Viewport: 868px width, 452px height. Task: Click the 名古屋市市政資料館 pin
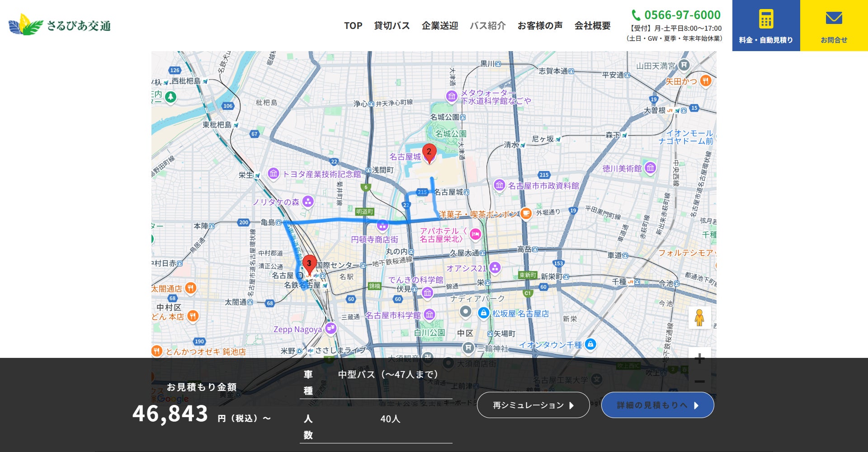coord(499,186)
